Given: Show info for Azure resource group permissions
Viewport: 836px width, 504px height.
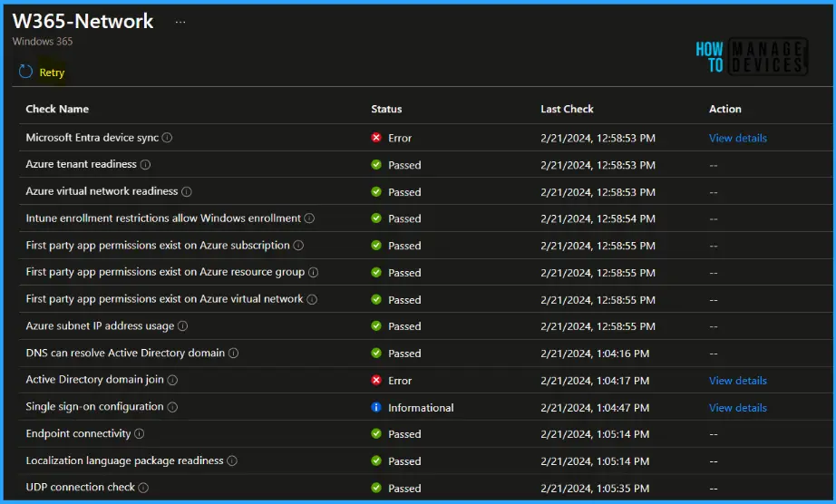Looking at the screenshot, I should click(x=314, y=272).
